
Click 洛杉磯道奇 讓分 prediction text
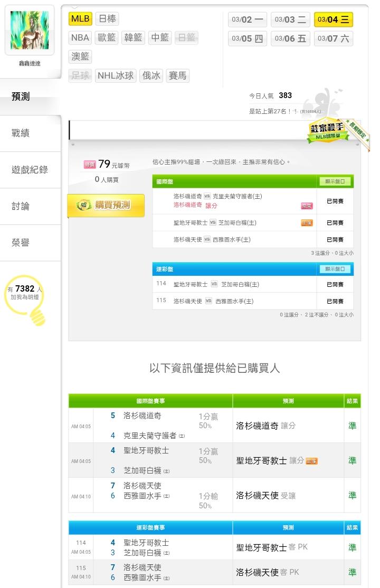[x=195, y=205]
